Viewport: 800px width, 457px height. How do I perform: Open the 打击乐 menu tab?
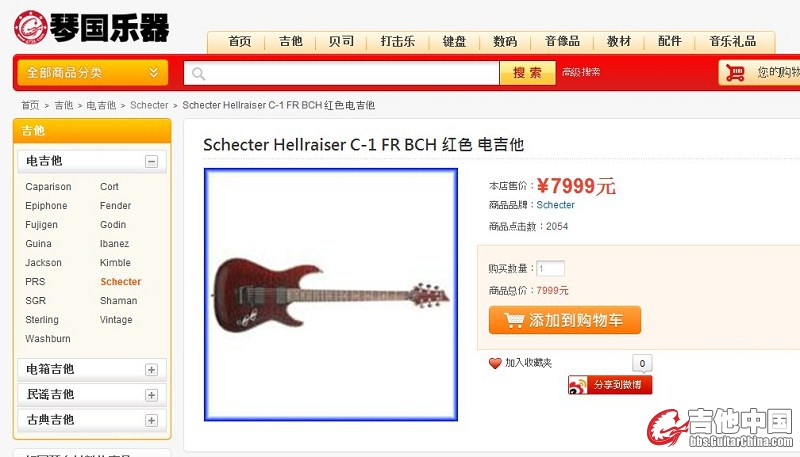pyautogui.click(x=397, y=41)
